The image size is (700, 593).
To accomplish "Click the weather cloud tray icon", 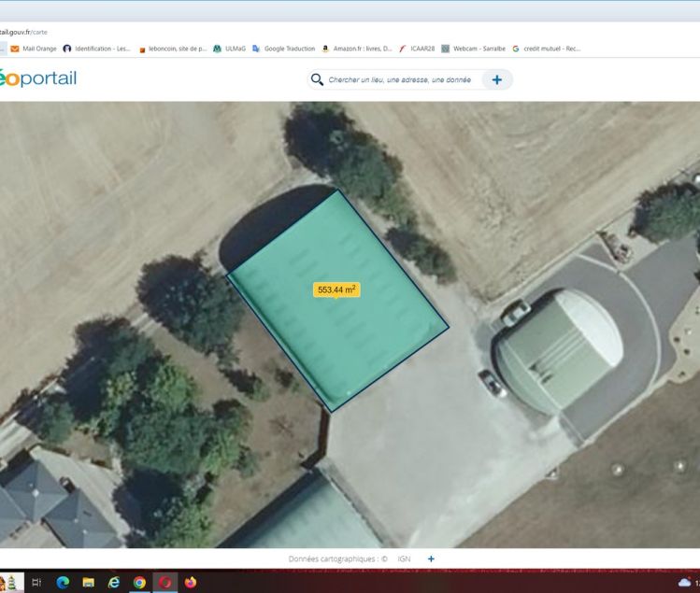I will 684,583.
